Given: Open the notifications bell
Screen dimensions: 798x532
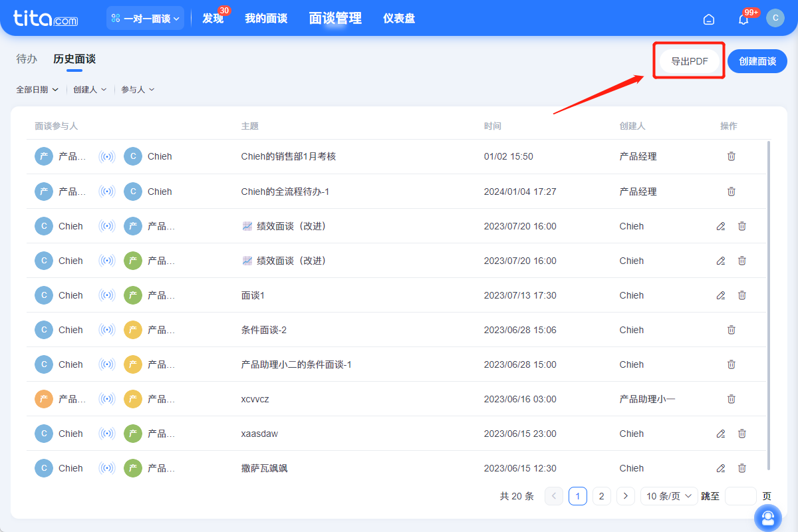Looking at the screenshot, I should pyautogui.click(x=743, y=19).
